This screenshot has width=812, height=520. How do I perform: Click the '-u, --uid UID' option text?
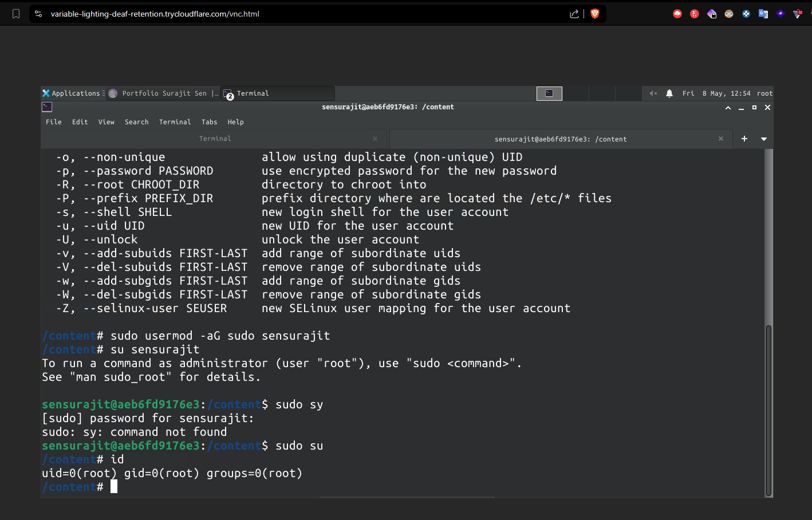pos(100,226)
